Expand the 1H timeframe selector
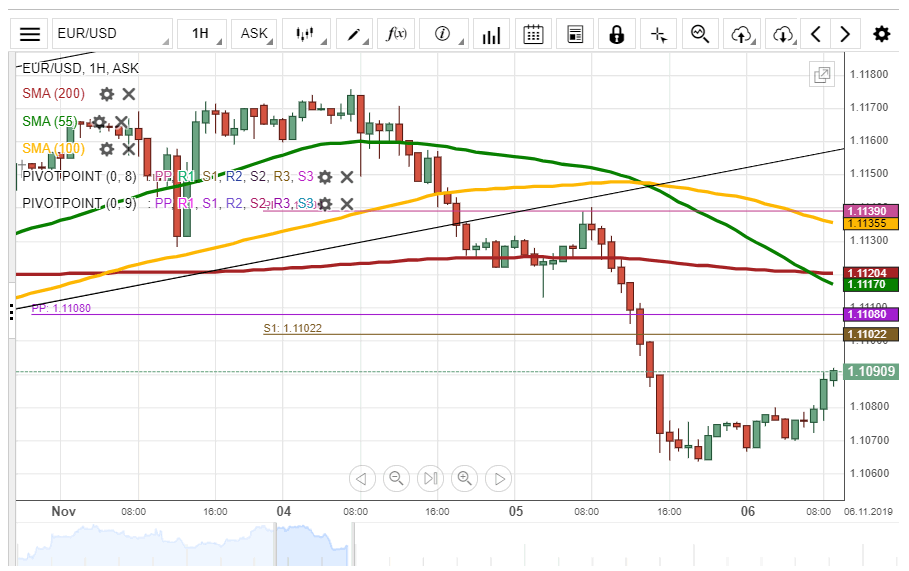 (x=201, y=34)
